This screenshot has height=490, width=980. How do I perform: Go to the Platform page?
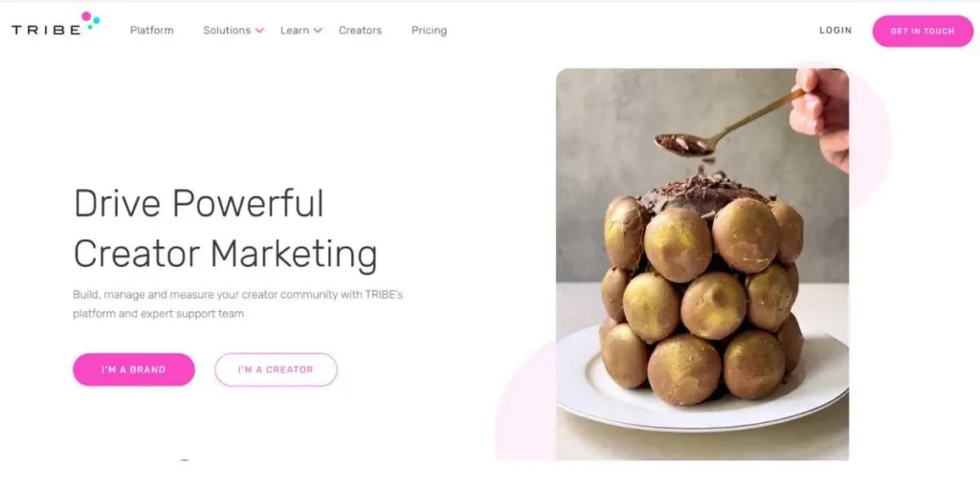point(152,30)
